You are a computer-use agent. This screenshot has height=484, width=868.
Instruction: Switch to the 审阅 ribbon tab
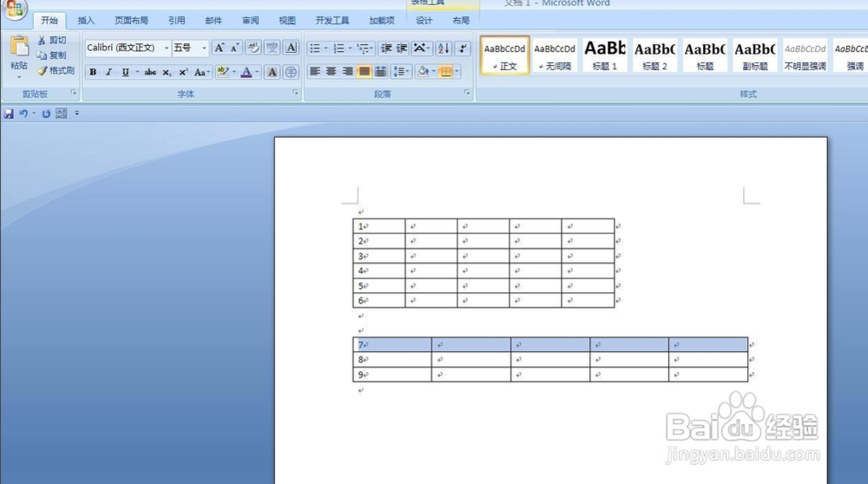(250, 21)
